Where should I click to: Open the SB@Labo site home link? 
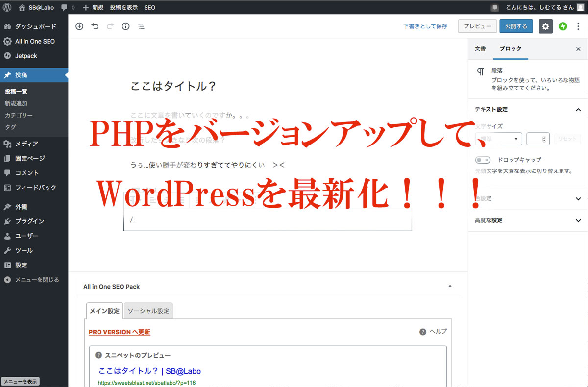click(36, 7)
